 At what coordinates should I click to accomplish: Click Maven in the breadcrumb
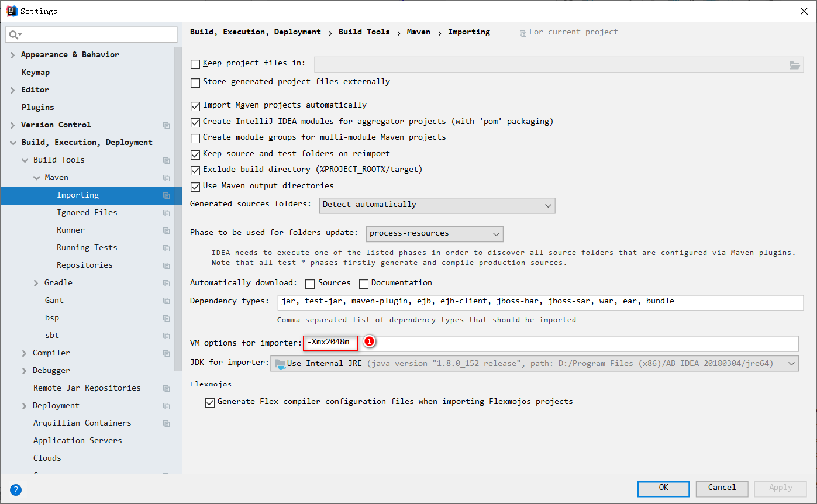(419, 32)
